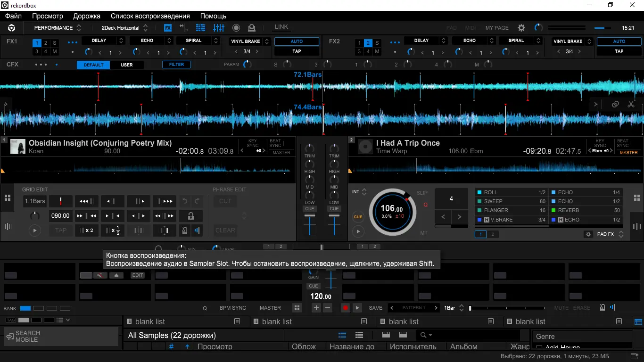Click the crossfader slider

[322, 247]
